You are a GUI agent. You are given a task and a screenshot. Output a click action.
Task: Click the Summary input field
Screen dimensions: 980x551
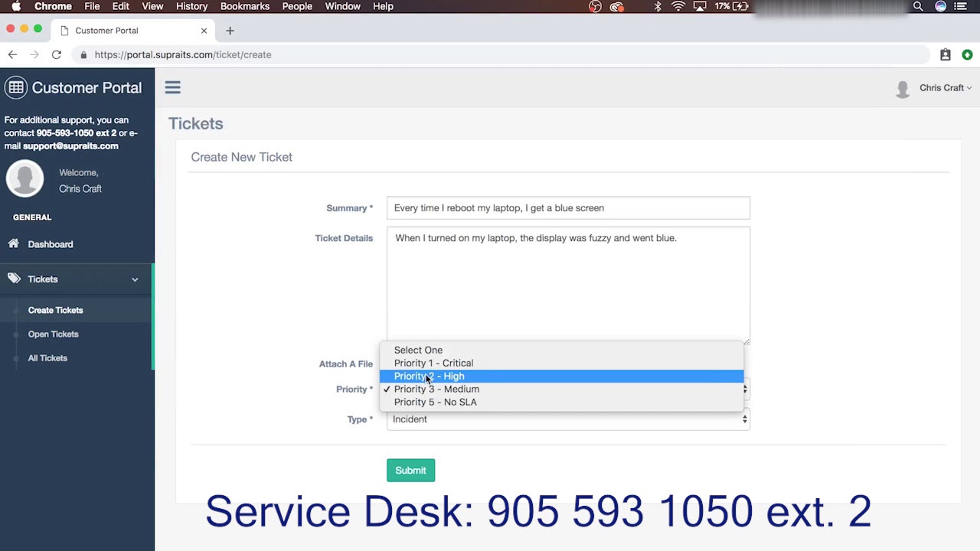click(x=568, y=208)
